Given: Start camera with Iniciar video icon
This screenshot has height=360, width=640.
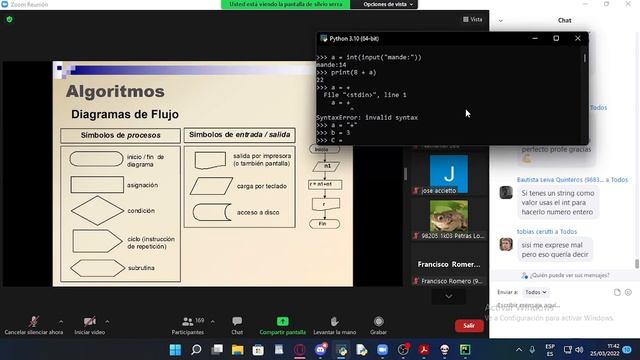Looking at the screenshot, I should (x=89, y=322).
